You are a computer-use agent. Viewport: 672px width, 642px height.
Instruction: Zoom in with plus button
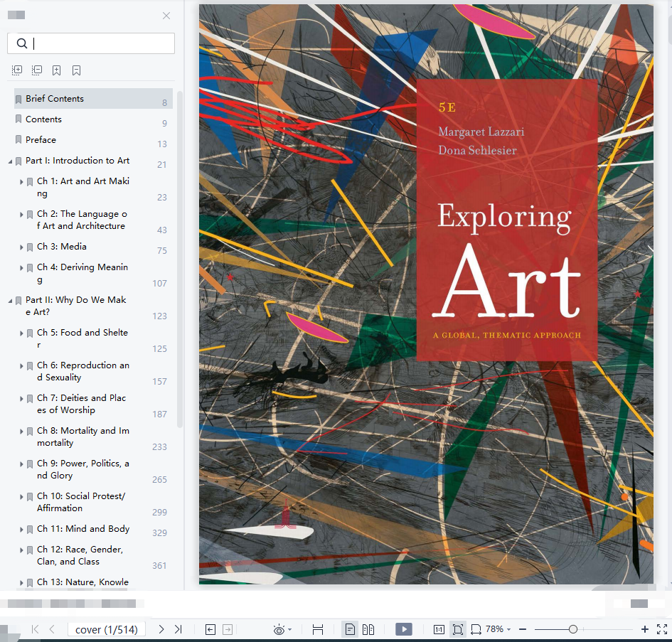pyautogui.click(x=644, y=629)
